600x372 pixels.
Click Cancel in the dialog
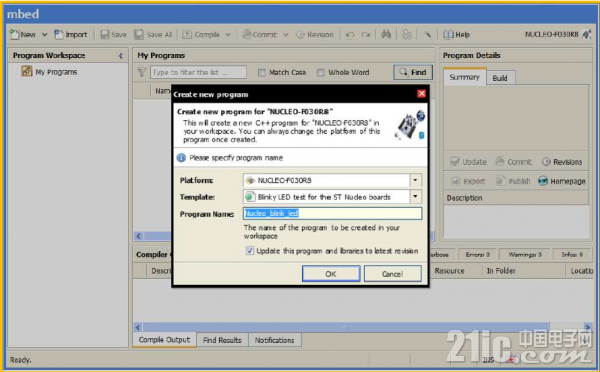click(393, 274)
